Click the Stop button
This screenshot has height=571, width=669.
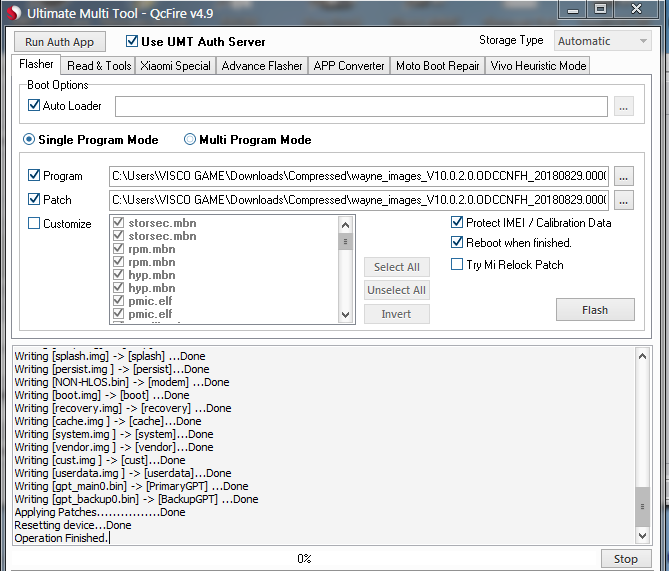tap(626, 559)
